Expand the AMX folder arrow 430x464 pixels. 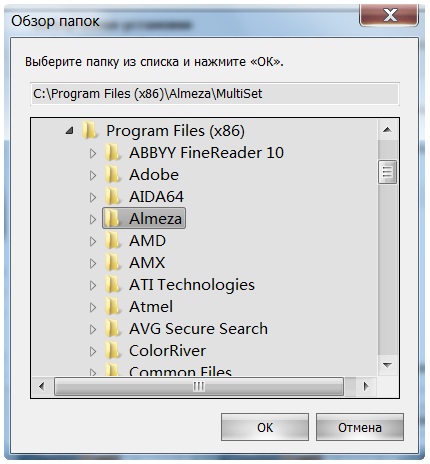[93, 263]
